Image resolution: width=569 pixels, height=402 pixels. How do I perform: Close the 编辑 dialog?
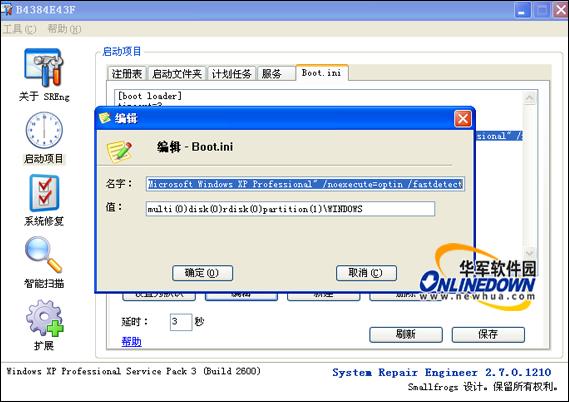tap(463, 118)
